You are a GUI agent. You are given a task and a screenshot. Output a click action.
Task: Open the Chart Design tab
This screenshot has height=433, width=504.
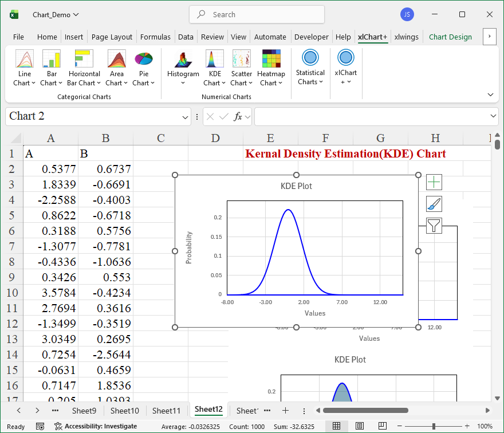(450, 37)
